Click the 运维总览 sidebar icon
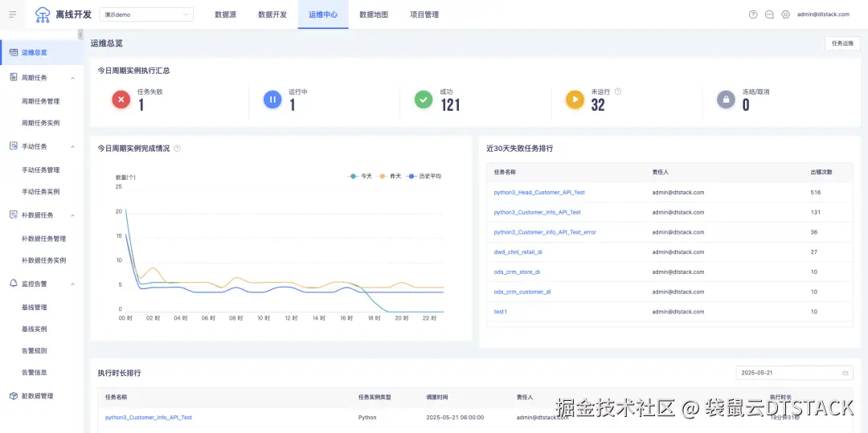The height and width of the screenshot is (433, 868). coord(14,52)
